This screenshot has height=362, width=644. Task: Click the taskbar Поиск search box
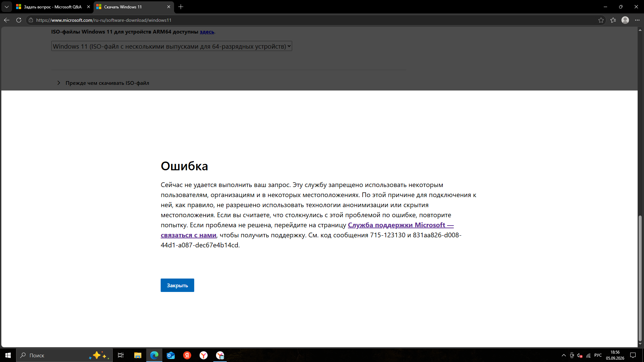(64, 355)
